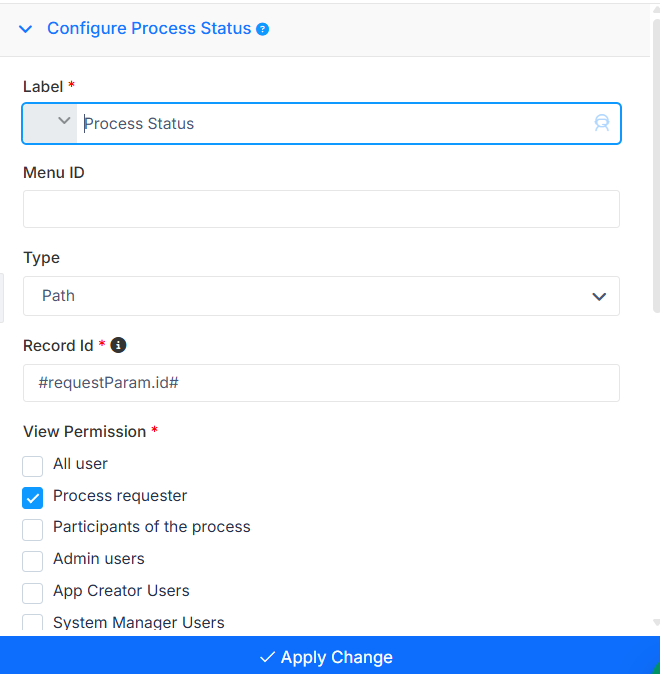660x674 pixels.
Task: Collapse the Configure Process Status section chevron
Action: (x=26, y=29)
